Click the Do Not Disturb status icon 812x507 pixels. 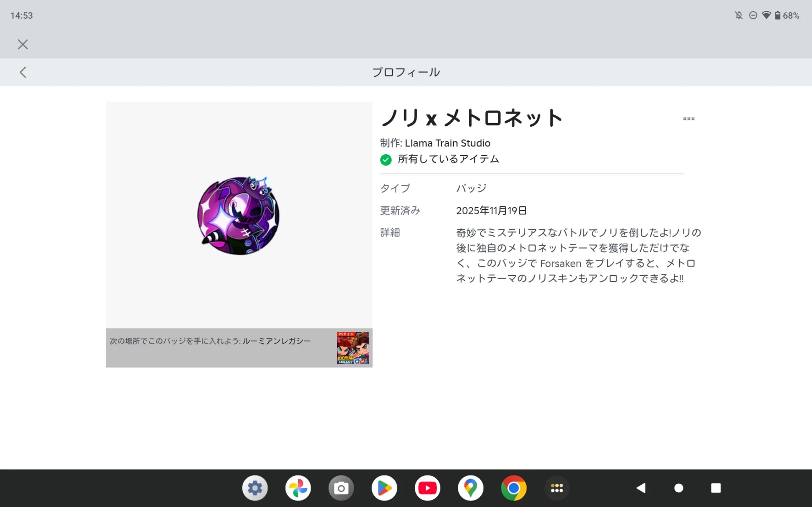point(753,16)
